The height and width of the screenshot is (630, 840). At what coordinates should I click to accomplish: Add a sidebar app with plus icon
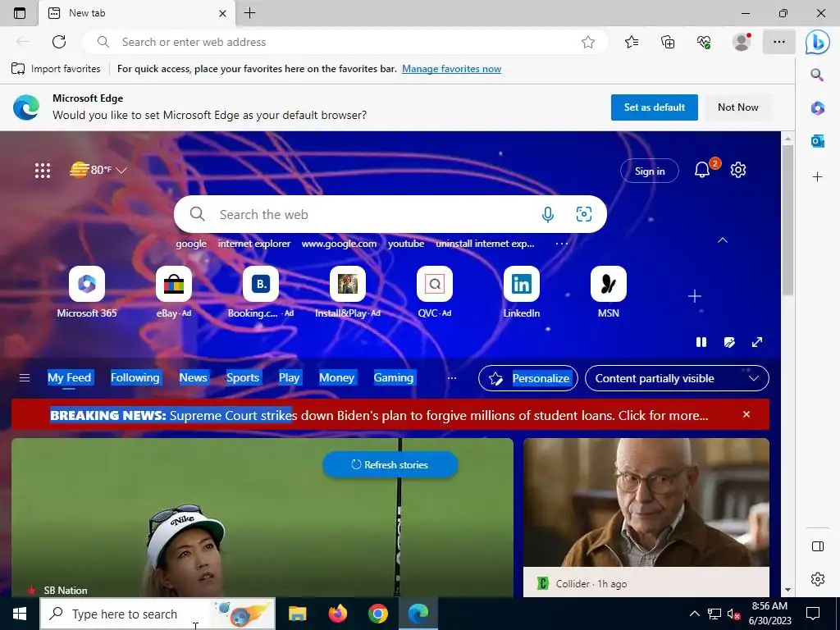[818, 177]
